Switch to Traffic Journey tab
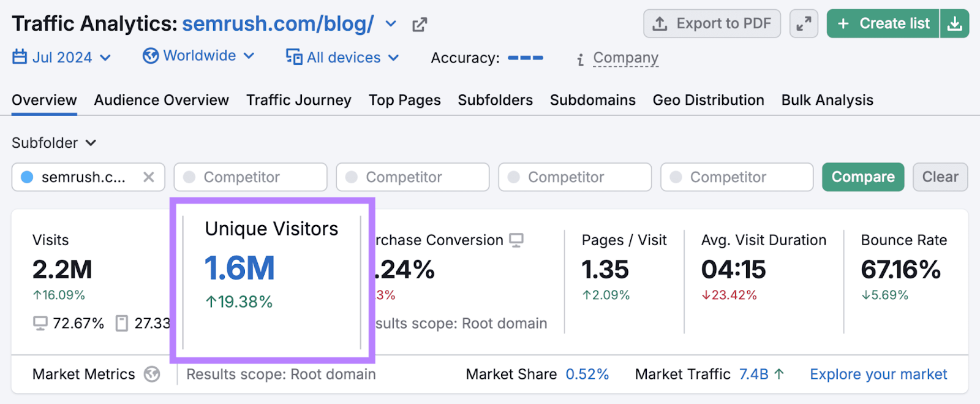 (299, 100)
